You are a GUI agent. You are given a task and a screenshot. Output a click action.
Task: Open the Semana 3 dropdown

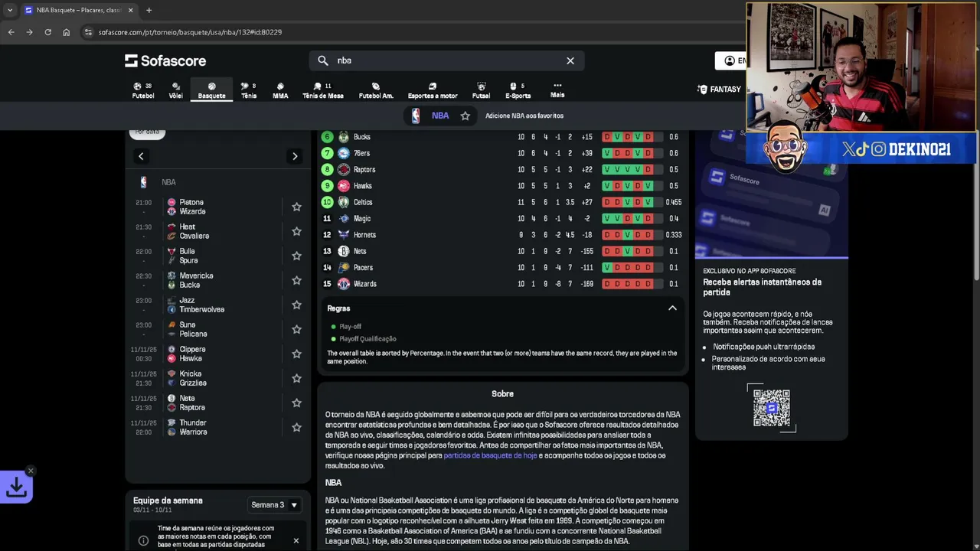pyautogui.click(x=274, y=505)
